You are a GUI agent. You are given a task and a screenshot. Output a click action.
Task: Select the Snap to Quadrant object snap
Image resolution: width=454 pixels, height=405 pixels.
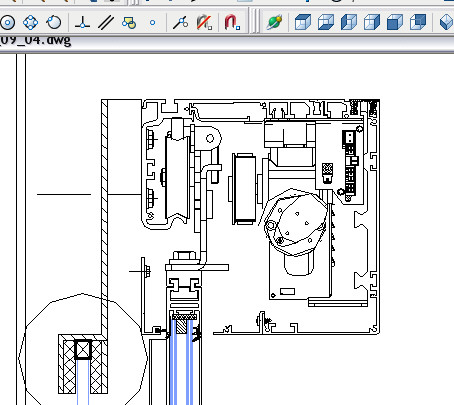click(x=31, y=23)
